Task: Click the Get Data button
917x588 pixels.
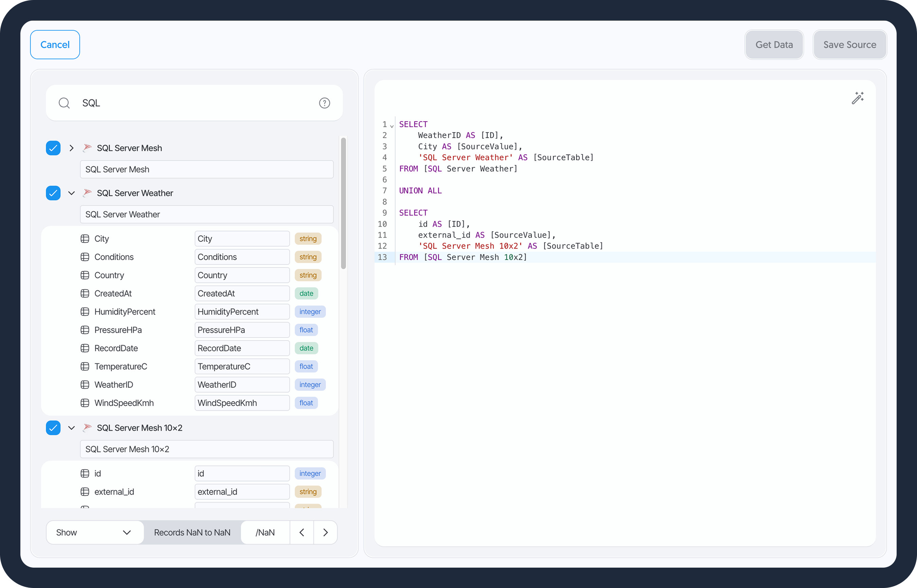Action: pos(774,45)
